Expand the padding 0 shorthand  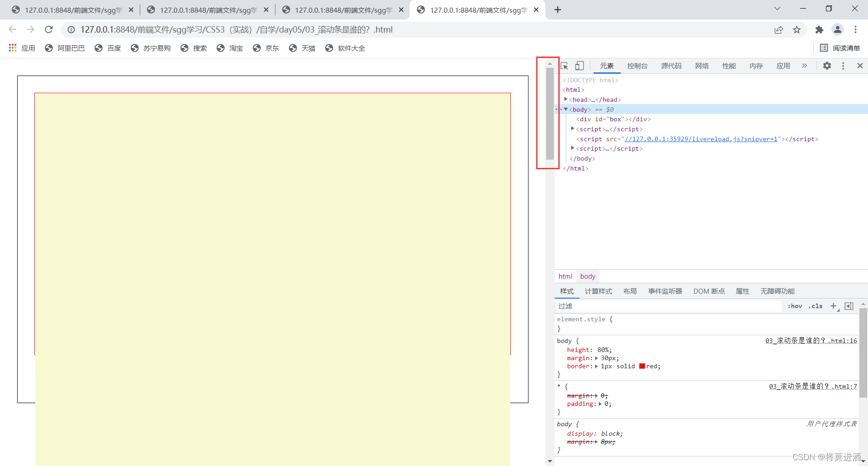point(600,404)
